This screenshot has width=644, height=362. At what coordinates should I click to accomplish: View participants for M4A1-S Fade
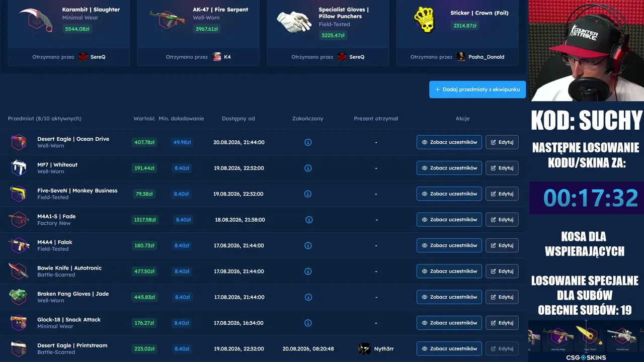449,220
